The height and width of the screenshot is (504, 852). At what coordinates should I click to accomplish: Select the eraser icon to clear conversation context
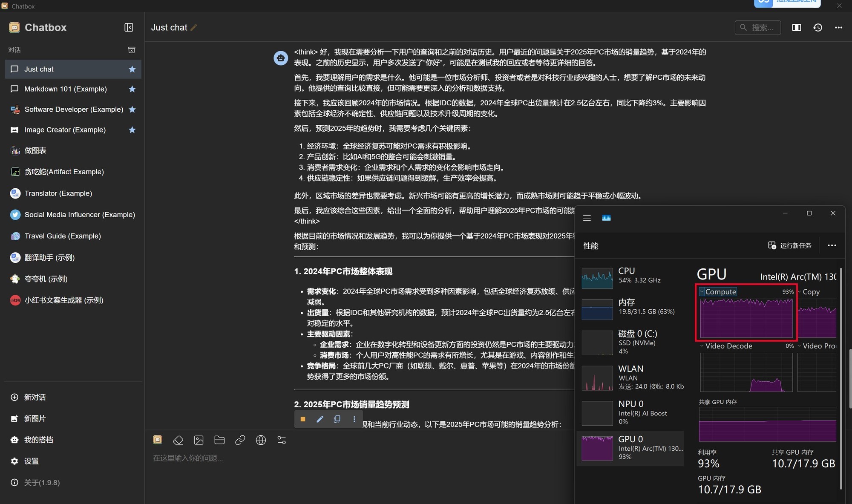pos(178,440)
